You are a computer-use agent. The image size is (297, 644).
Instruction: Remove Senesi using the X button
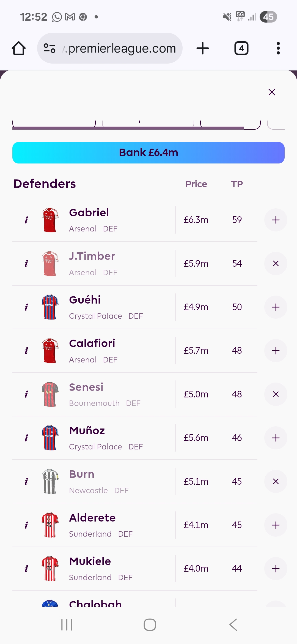click(x=276, y=394)
